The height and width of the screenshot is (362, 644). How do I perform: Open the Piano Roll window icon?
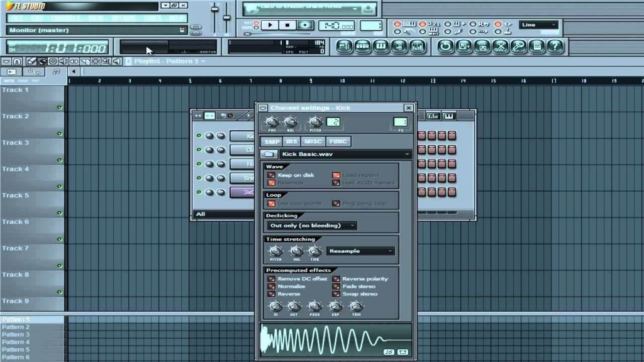coord(380,47)
